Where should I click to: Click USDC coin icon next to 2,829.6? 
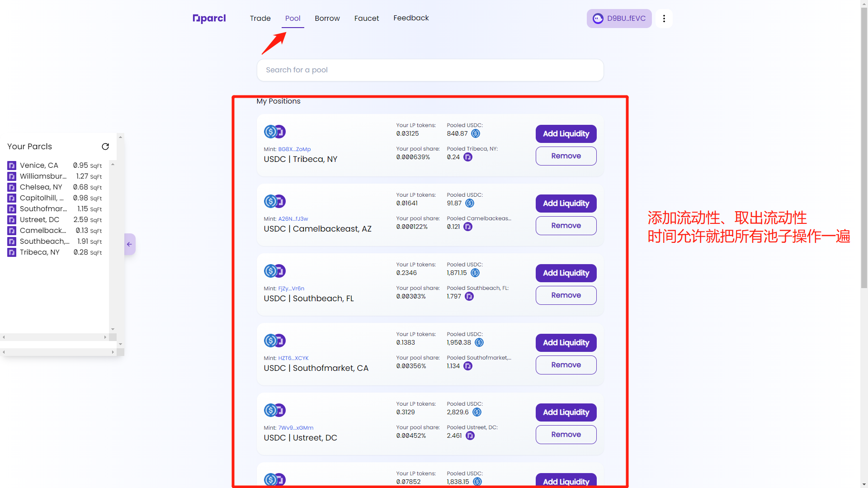point(477,412)
